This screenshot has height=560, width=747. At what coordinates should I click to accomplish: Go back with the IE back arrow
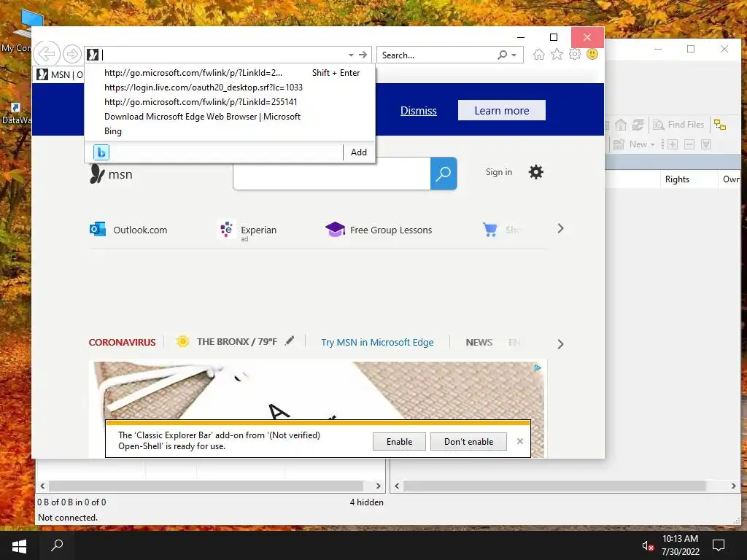click(x=47, y=54)
